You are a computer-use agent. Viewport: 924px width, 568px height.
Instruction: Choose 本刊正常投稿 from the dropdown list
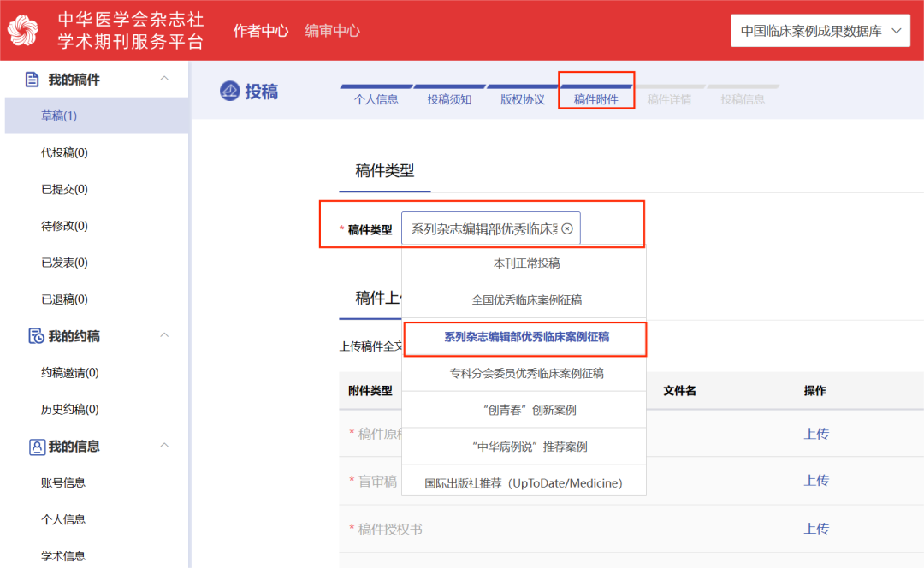(524, 263)
